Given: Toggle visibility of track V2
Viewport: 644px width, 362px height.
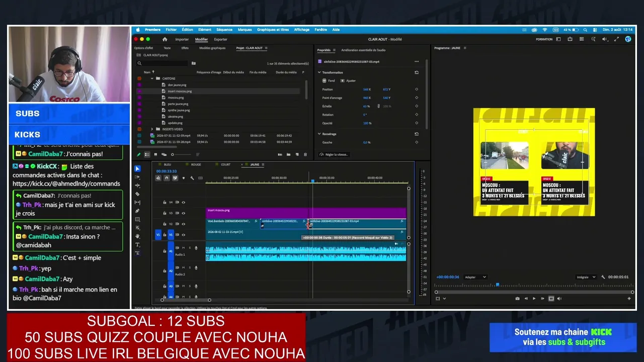Looking at the screenshot, I should tap(183, 224).
